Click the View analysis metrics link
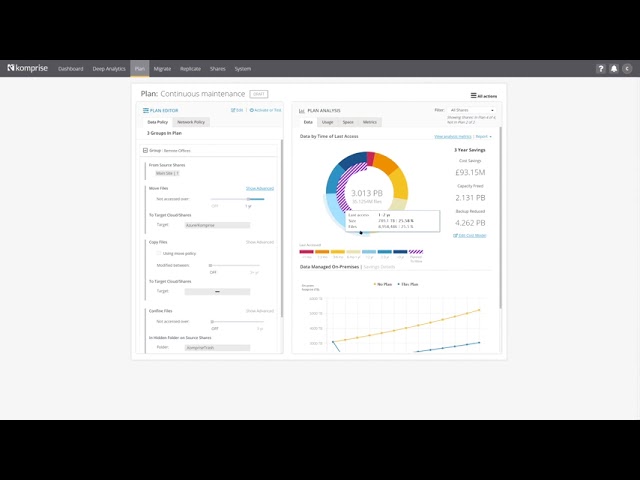Screen dimensions: 640x480 453,136
